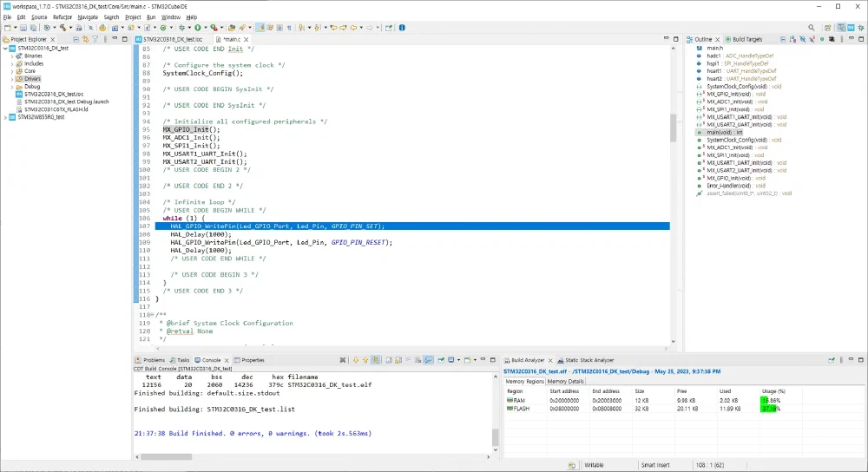Click the Build hammer icon in the toolbar
The image size is (868, 472).
[62, 28]
